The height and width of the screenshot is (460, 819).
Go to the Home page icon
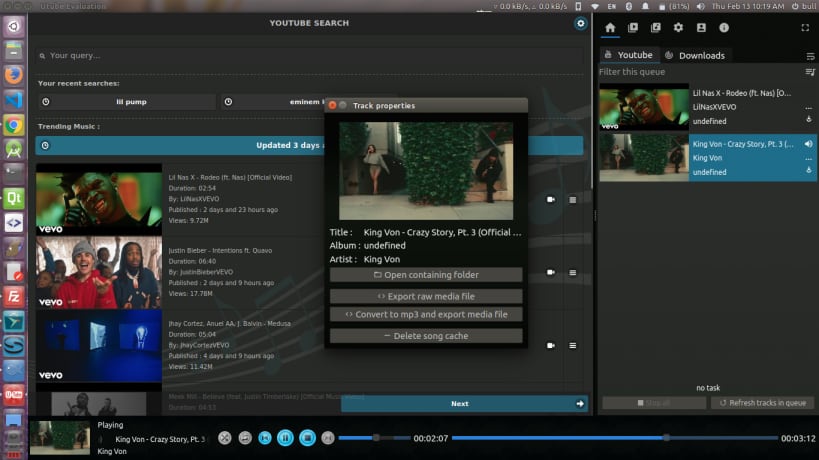[x=610, y=28]
